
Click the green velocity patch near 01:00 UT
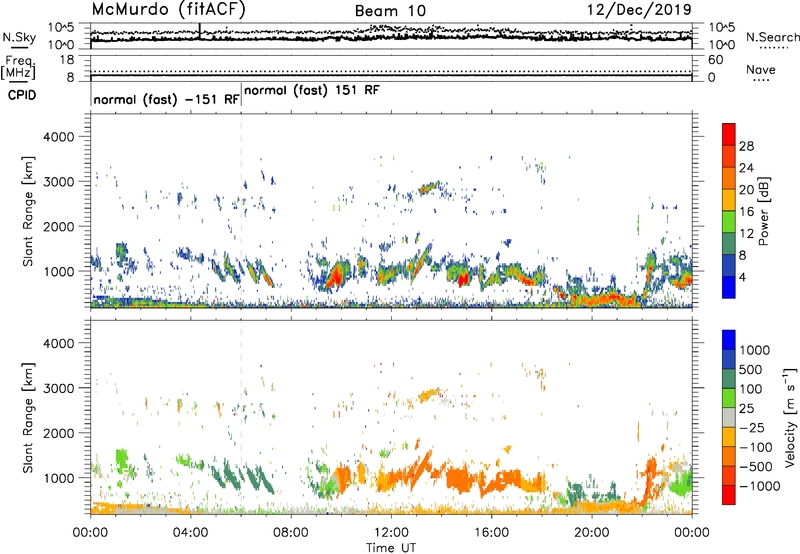(121, 459)
